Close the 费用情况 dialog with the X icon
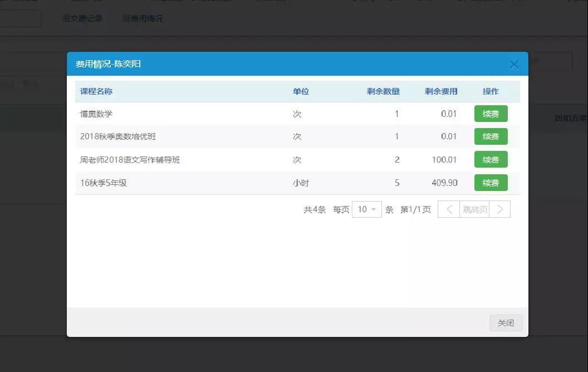Screen dimensions: 588x372 (513, 65)
